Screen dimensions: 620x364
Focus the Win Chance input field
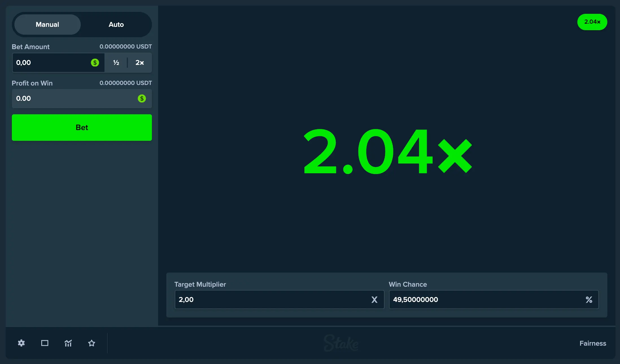point(486,300)
